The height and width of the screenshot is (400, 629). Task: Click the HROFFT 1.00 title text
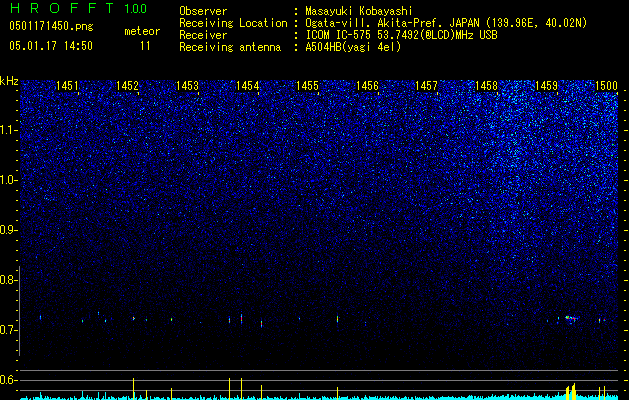coord(79,8)
